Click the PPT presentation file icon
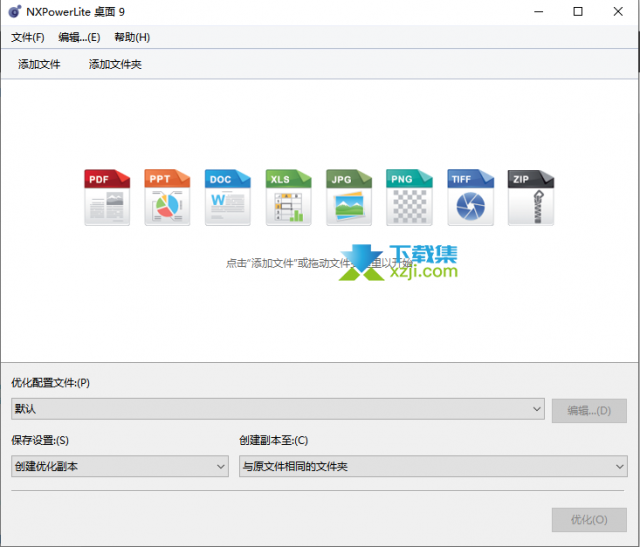The height and width of the screenshot is (547, 640). [x=167, y=197]
